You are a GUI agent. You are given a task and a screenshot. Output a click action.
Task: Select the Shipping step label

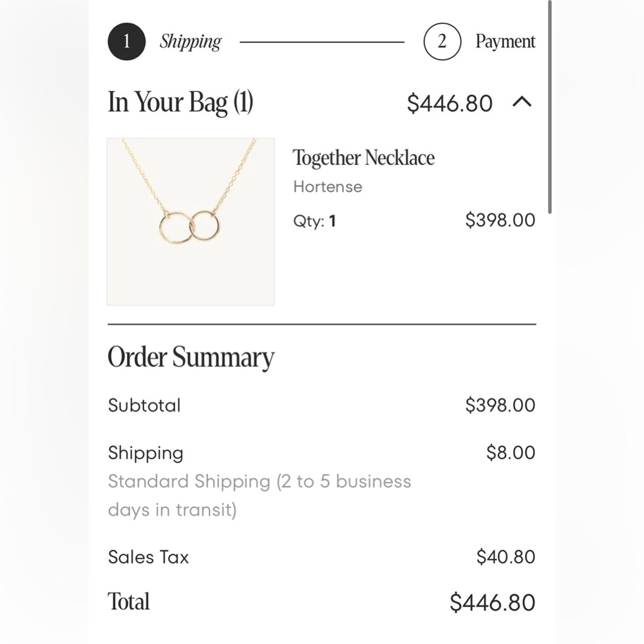pos(191,42)
